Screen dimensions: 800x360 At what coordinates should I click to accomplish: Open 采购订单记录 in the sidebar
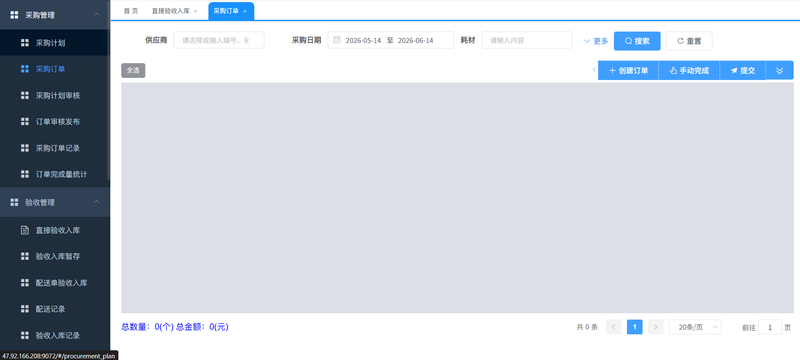(x=55, y=148)
